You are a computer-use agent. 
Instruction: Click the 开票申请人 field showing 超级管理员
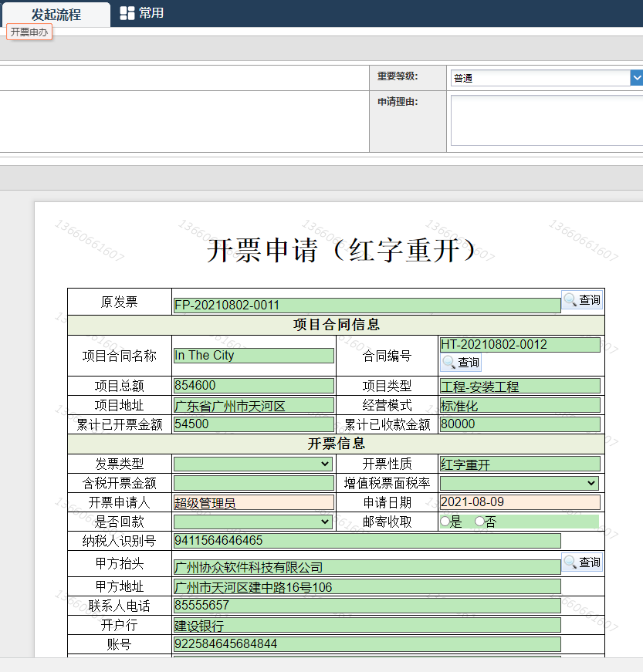253,502
